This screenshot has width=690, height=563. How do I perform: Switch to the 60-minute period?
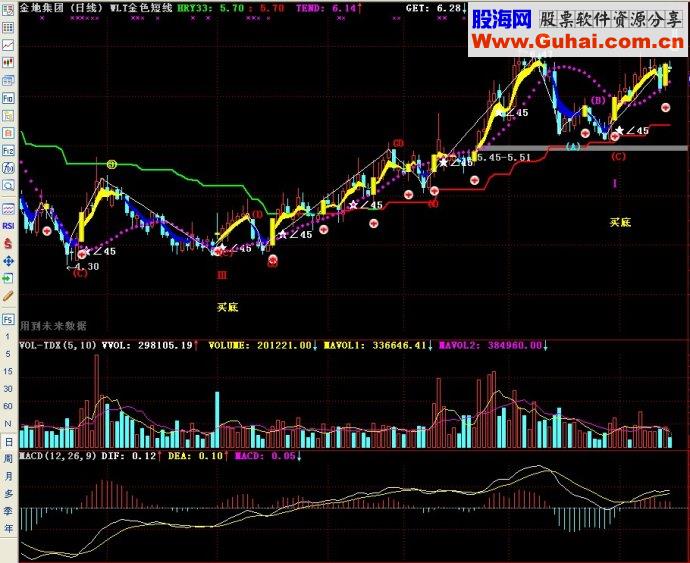7,406
